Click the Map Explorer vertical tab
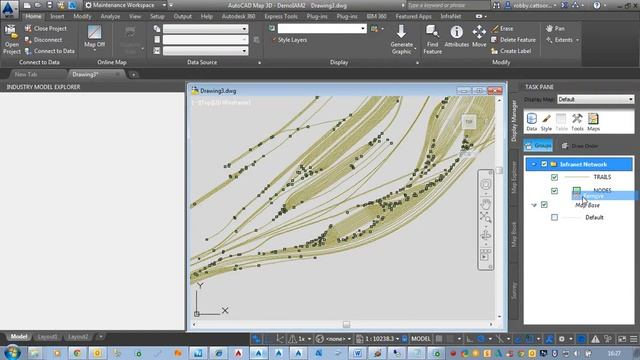Viewport: 640px width, 360px height. tap(514, 178)
